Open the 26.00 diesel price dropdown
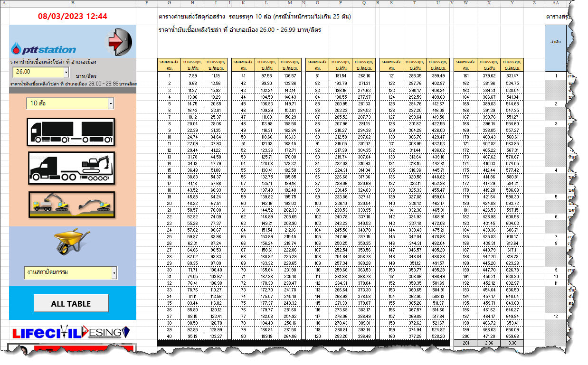This screenshot has width=588, height=365. [66, 72]
